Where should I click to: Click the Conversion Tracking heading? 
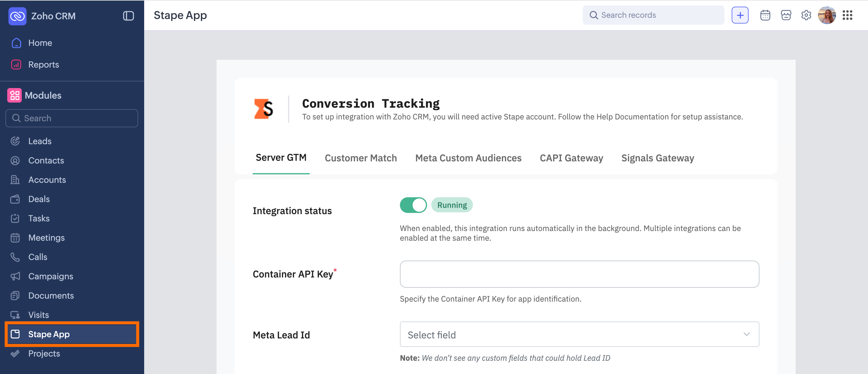point(371,103)
